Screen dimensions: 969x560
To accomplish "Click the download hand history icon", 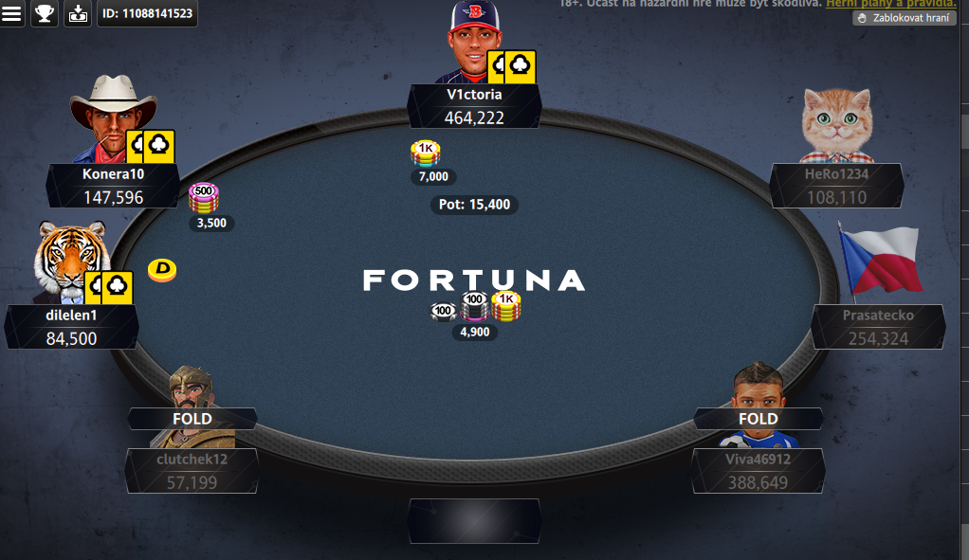I will 78,13.
